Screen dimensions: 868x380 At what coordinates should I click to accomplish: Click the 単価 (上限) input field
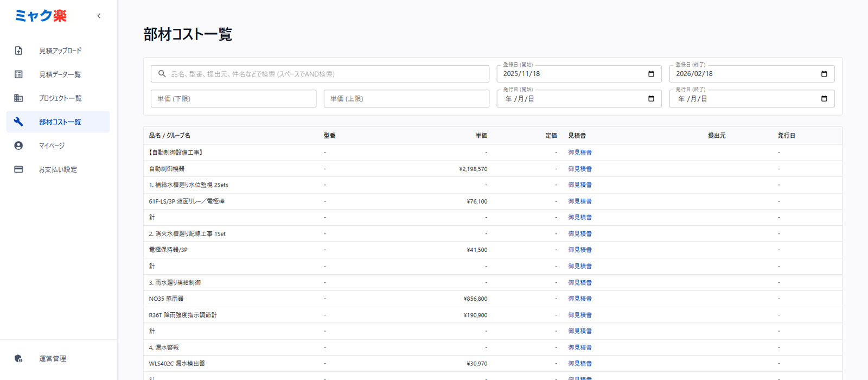[x=406, y=99]
